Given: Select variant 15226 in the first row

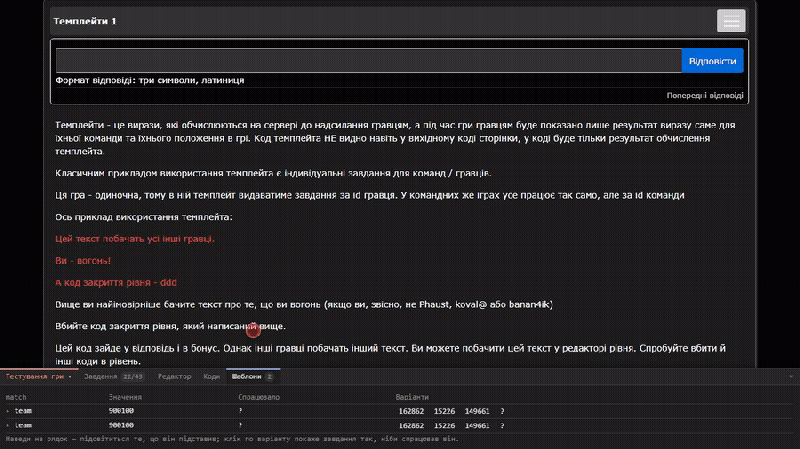Looking at the screenshot, I should click(444, 411).
